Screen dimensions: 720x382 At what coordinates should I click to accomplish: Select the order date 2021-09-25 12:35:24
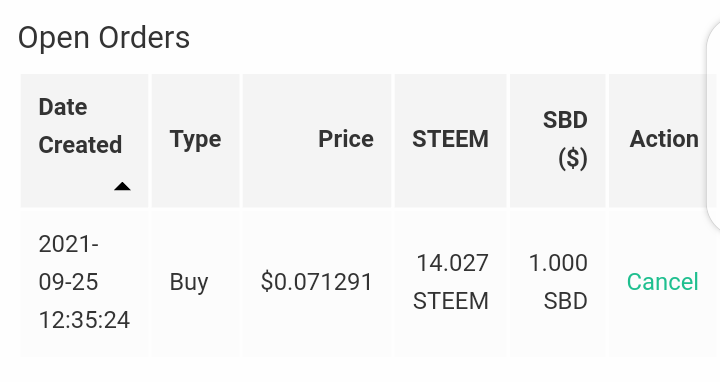point(84,282)
